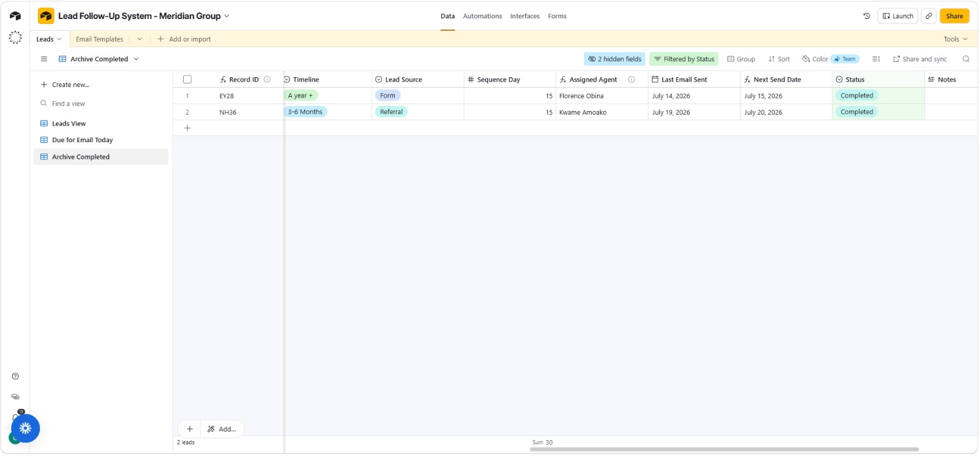Select the Leads View in sidebar
This screenshot has width=980, height=456.
point(101,123)
